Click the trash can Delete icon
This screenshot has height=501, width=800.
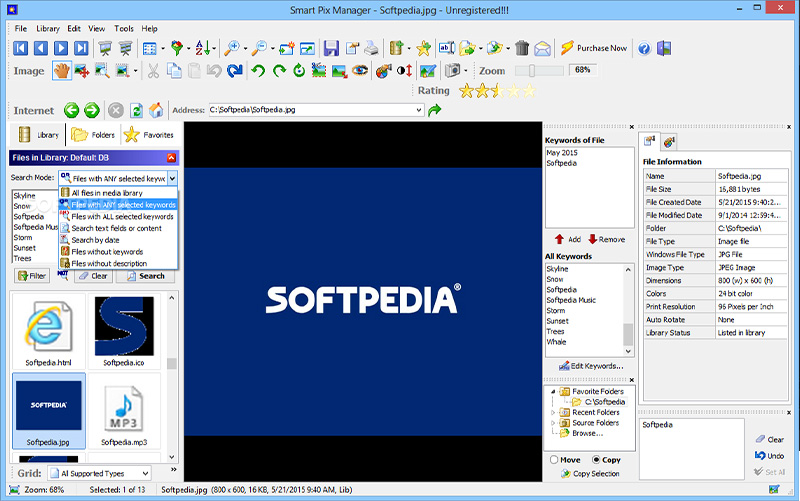(x=521, y=48)
